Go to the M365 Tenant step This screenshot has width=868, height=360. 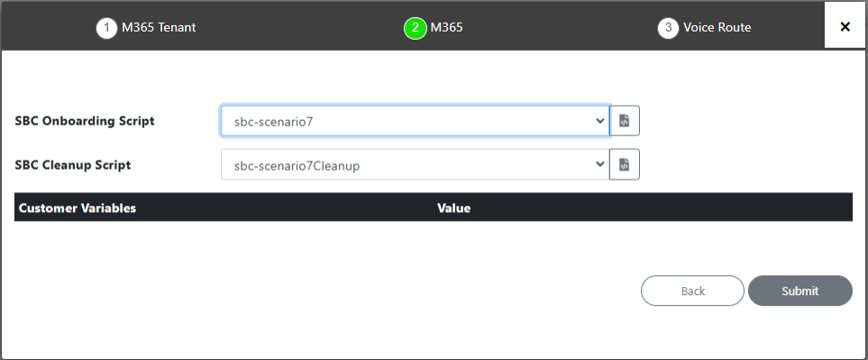159,28
